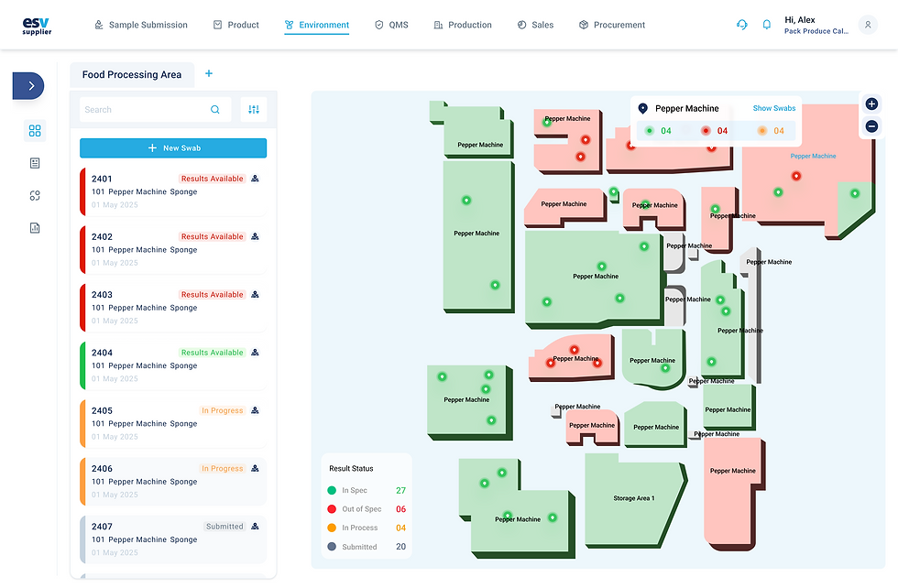Zoom out on the map with the minus button
The height and width of the screenshot is (588, 898).
(x=871, y=126)
